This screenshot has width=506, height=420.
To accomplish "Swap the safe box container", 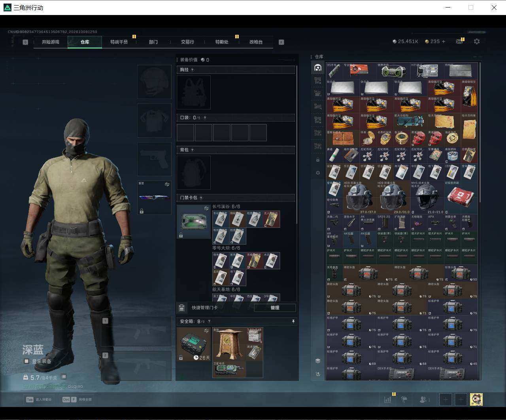I will pos(206,331).
